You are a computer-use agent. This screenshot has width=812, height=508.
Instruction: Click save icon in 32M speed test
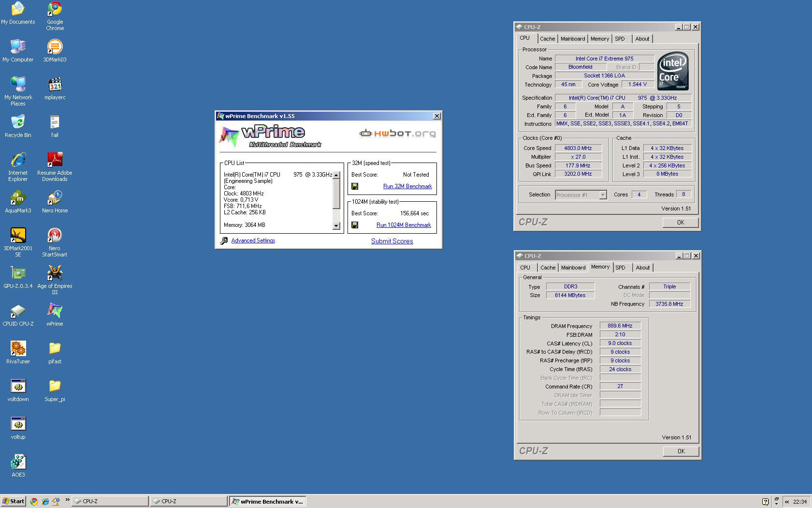tap(355, 186)
